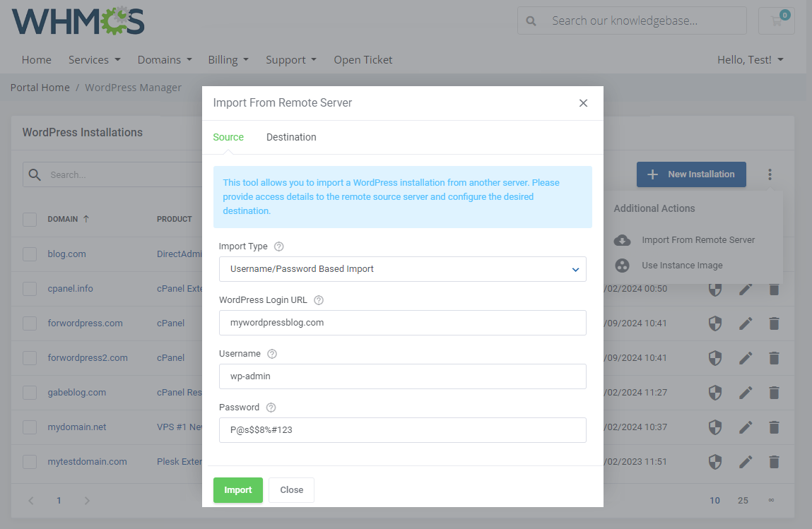Open Ticket from the navigation bar
812x529 pixels.
[x=363, y=60]
